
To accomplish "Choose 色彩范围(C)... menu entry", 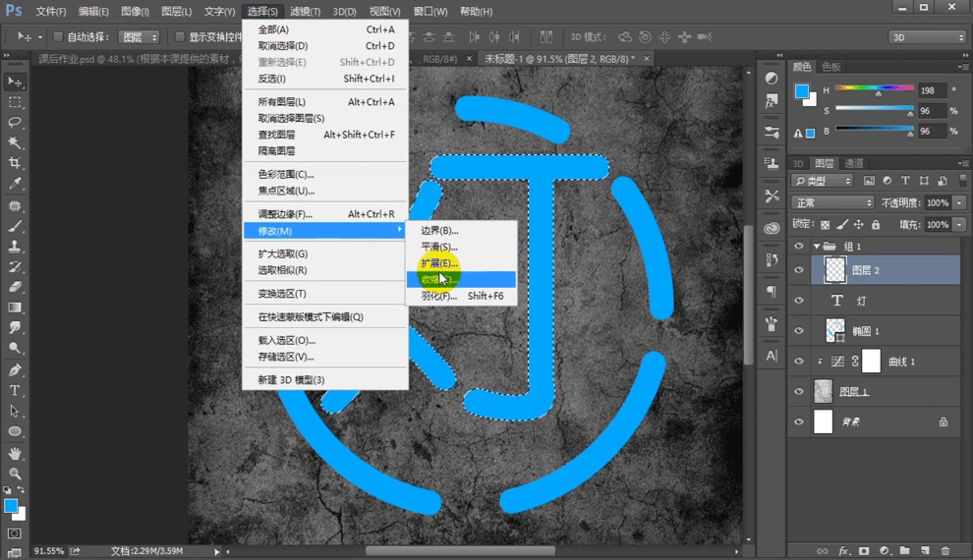I will coord(325,174).
